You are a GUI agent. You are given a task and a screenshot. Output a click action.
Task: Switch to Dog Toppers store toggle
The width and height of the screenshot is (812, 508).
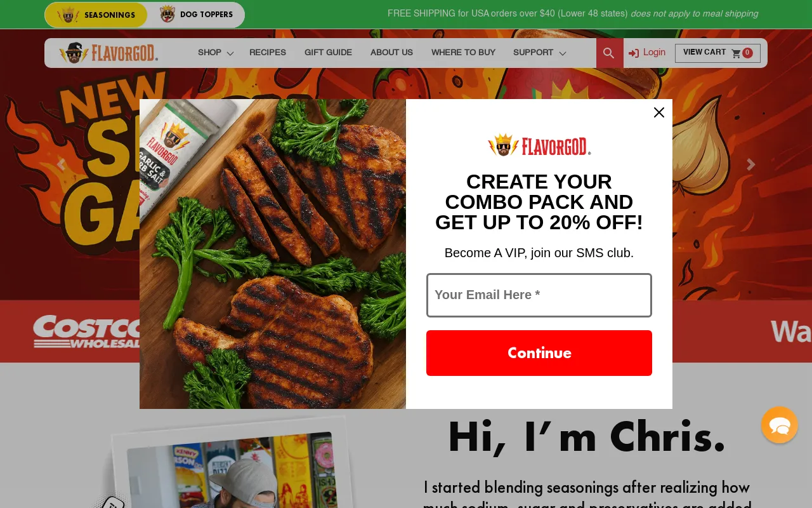click(196, 15)
